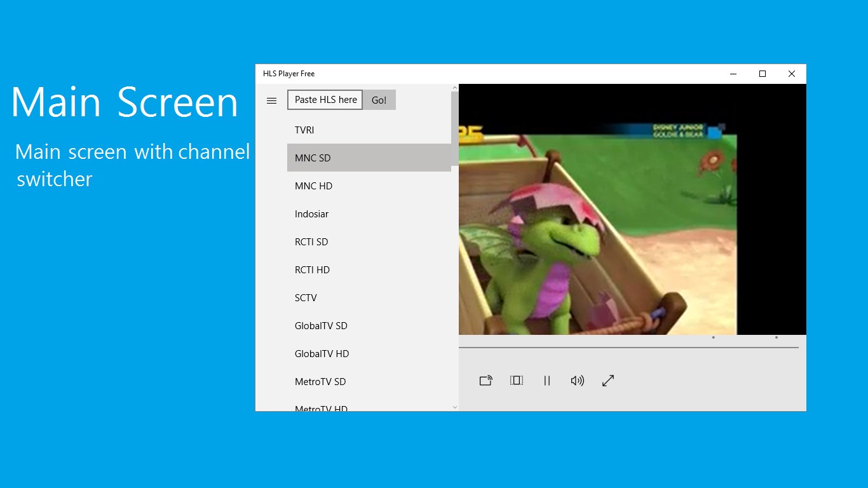Mute the volume speaker icon
The image size is (868, 488).
point(577,381)
